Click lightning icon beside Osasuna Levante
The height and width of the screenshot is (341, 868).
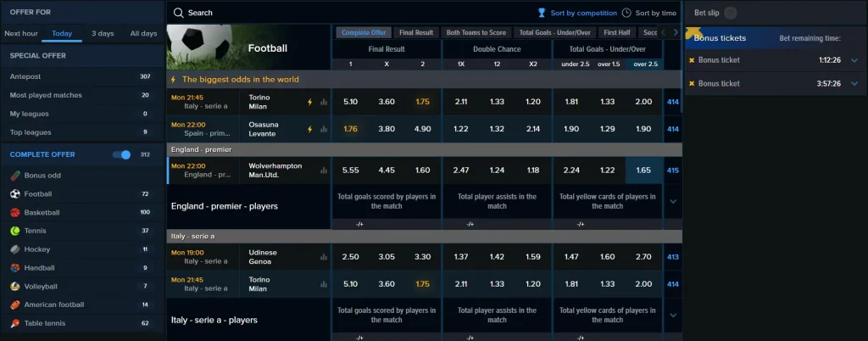click(x=310, y=129)
